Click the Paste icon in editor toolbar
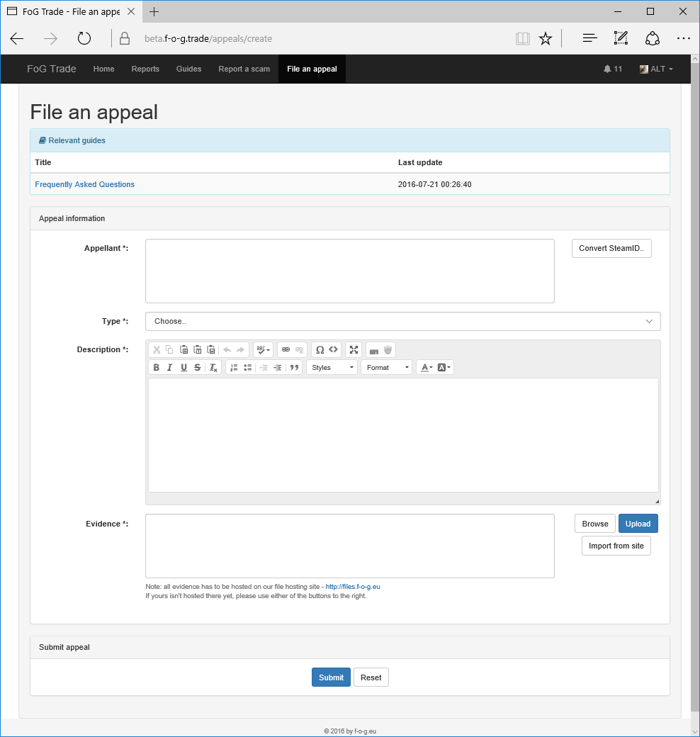The height and width of the screenshot is (737, 700). (184, 349)
